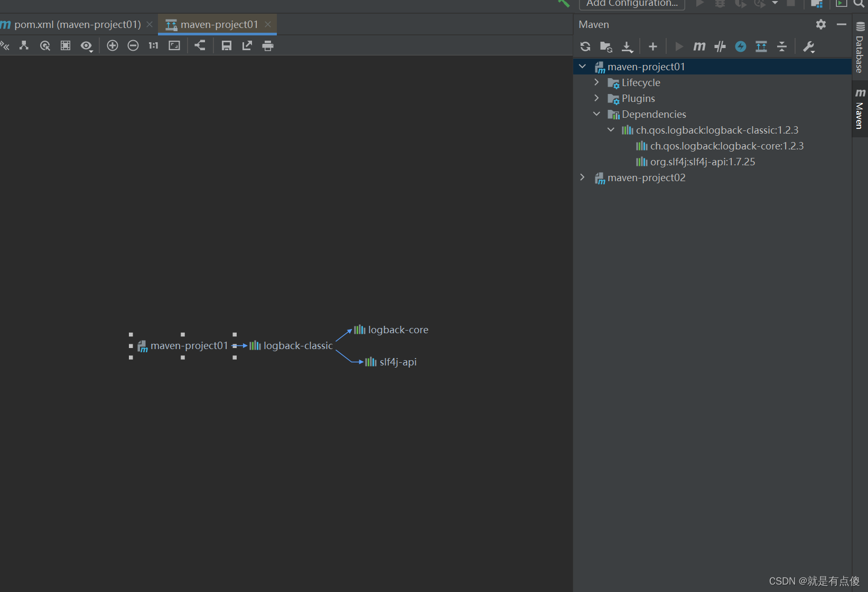Image resolution: width=868 pixels, height=592 pixels.
Task: Click the search-with-cursor diagram toolbar icon
Action: [x=45, y=46]
